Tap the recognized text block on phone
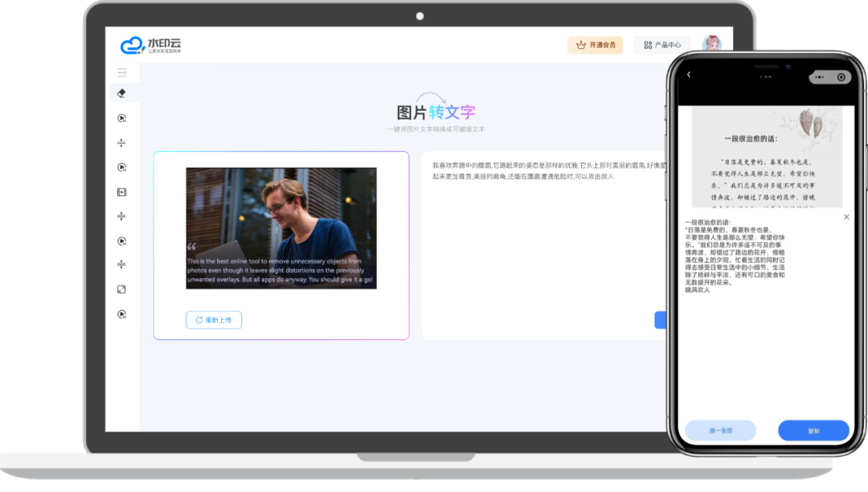 (735, 256)
